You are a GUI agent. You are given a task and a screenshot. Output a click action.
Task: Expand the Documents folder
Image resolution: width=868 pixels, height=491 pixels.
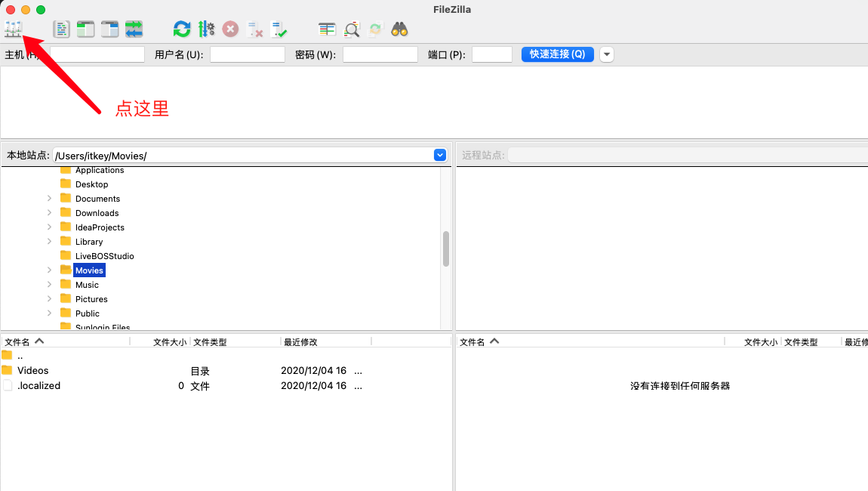point(49,199)
